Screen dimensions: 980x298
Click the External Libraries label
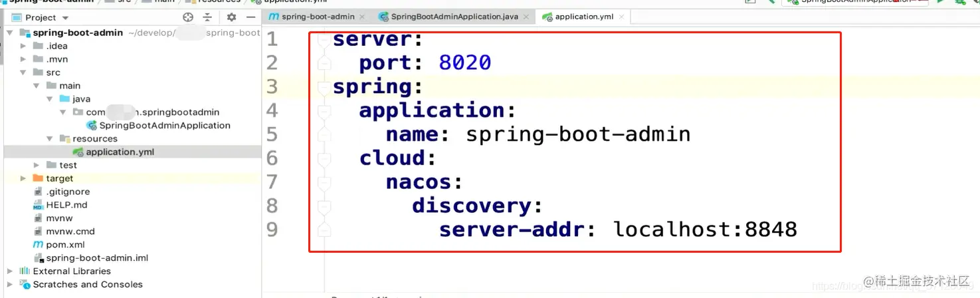72,271
